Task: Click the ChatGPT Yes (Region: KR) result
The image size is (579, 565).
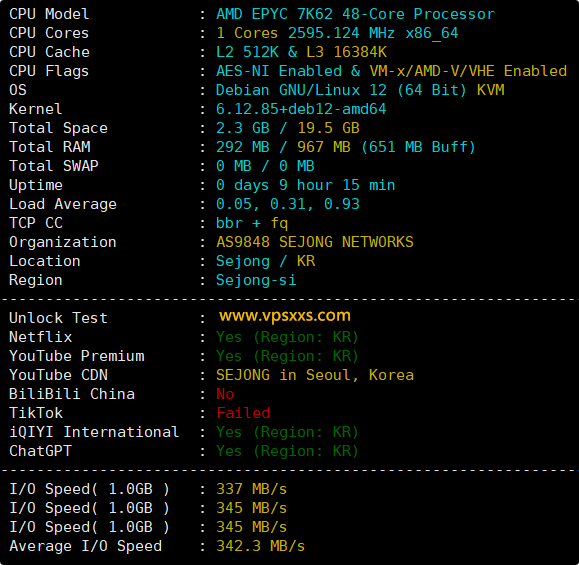Action: coord(287,451)
